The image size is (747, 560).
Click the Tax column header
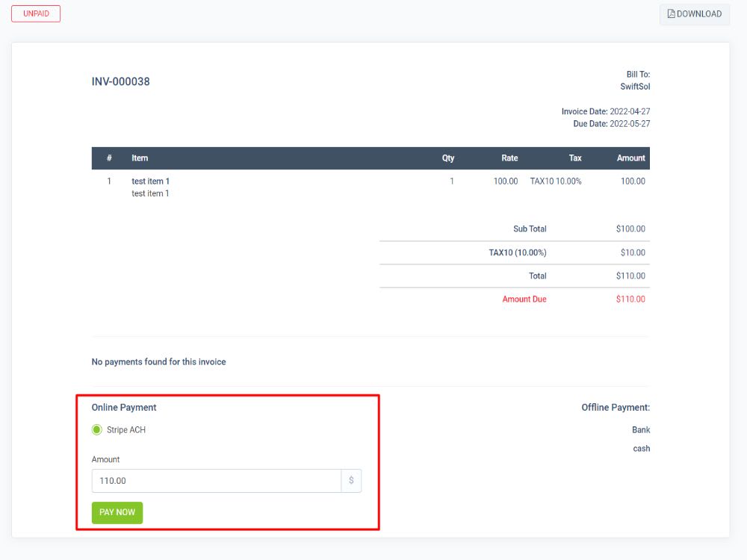coord(575,158)
